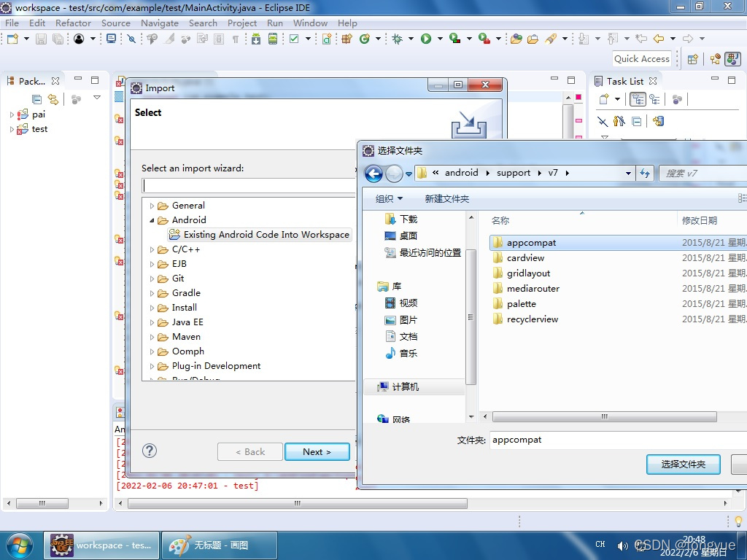Screen dimensions: 747x560
Task: Click the Quick Access search box
Action: tap(642, 59)
